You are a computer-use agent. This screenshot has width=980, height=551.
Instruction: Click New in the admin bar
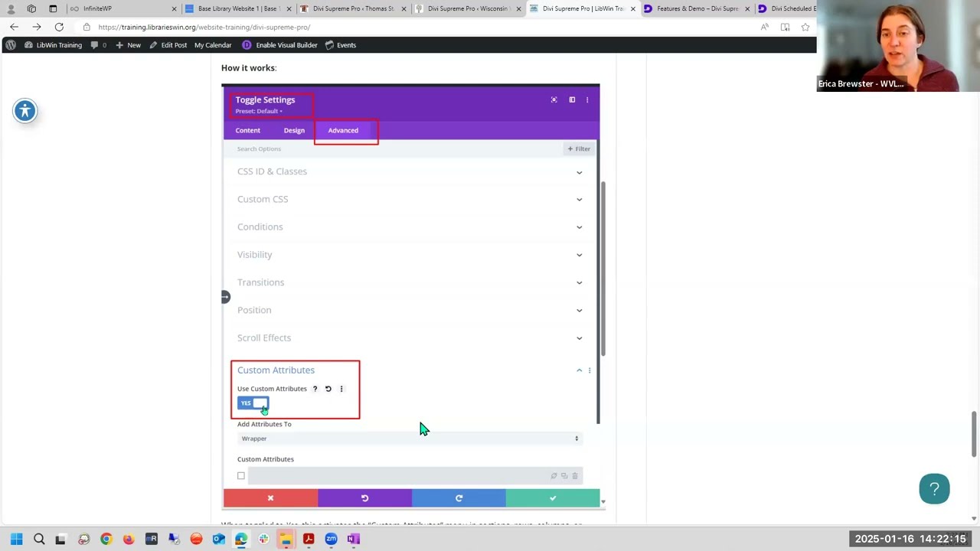point(128,45)
